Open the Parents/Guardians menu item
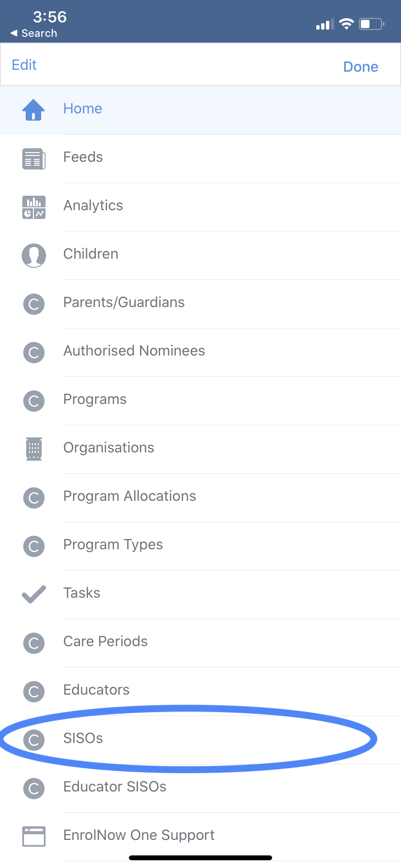The height and width of the screenshot is (868, 401). click(124, 302)
